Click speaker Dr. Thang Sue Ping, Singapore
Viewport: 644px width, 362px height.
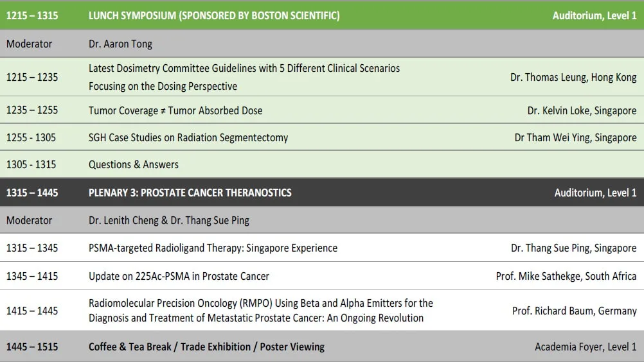[574, 248]
